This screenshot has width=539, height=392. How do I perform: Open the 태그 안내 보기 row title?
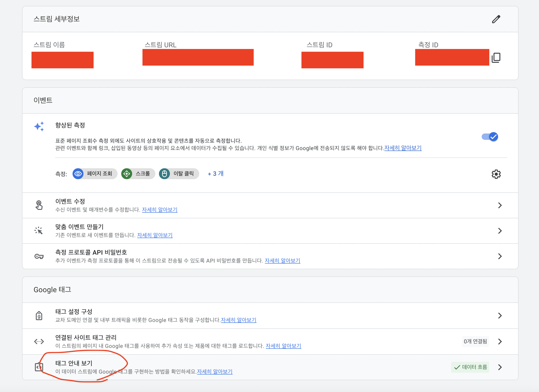tap(74, 363)
